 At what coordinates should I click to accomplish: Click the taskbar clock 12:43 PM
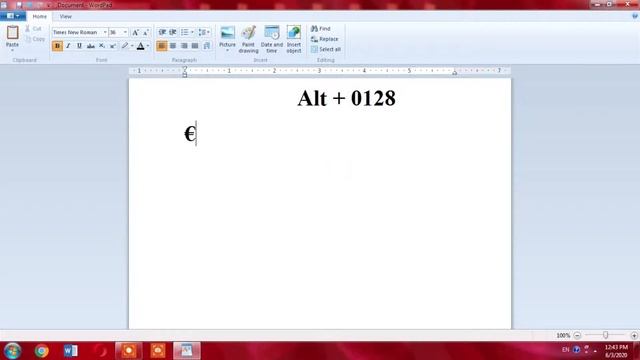[616, 347]
